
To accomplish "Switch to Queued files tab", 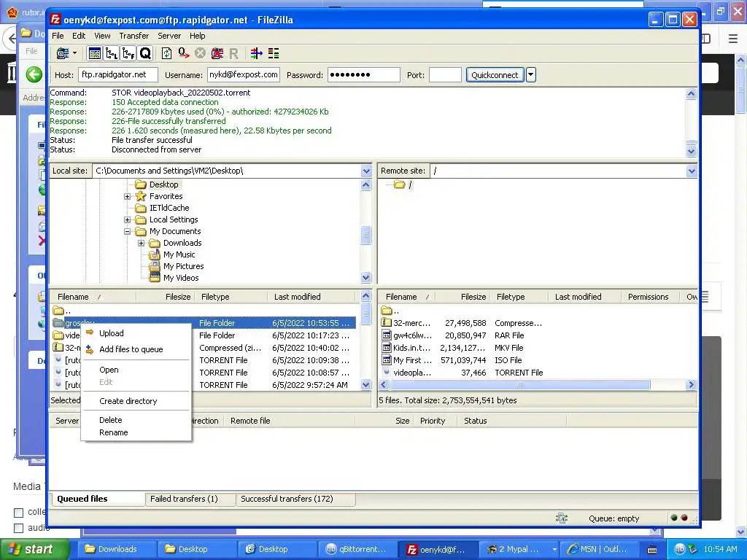I will coord(97,499).
